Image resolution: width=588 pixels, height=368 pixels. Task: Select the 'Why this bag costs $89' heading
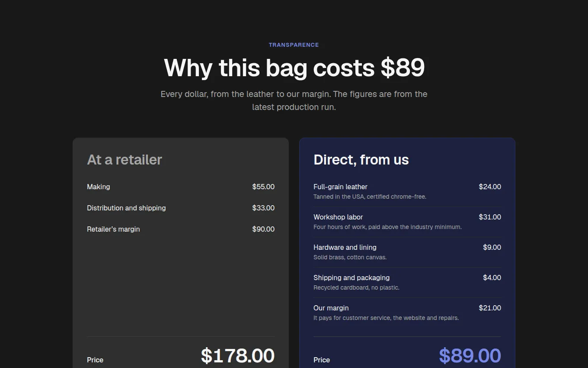point(294,68)
